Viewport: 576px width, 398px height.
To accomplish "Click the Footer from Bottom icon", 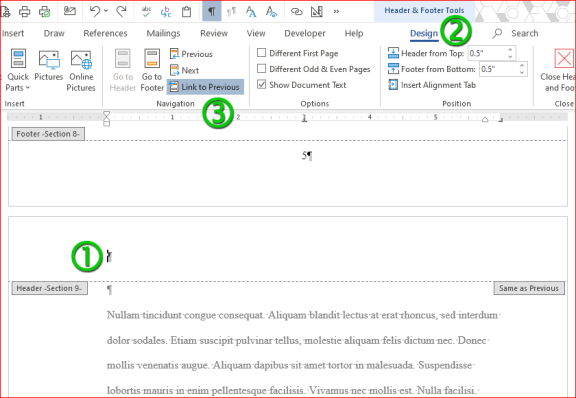I will tap(393, 69).
